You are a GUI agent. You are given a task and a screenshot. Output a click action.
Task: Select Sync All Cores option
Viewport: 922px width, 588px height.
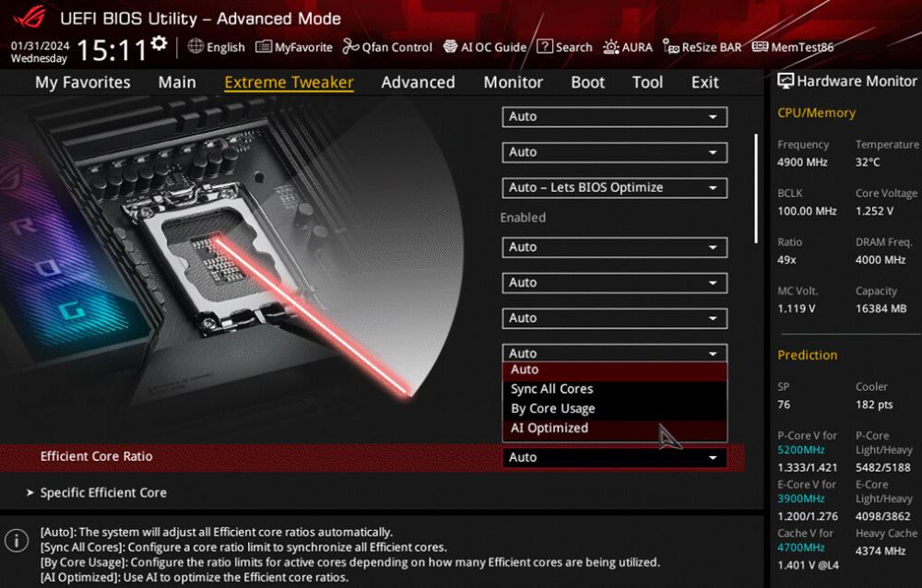(614, 389)
